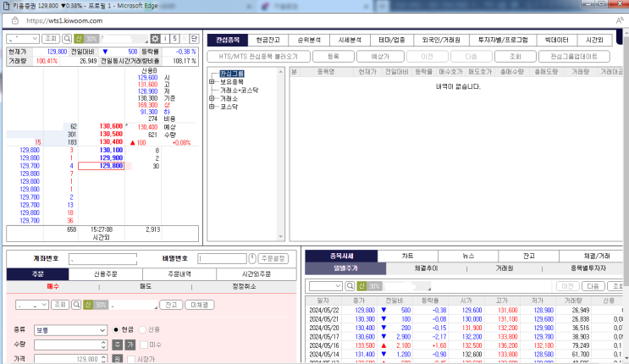
Task: Click the page icon in browser title bar
Action: 6,6
